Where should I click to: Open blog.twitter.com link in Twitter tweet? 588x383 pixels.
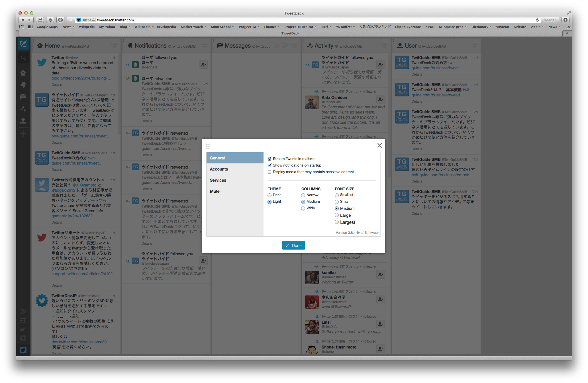(81, 78)
